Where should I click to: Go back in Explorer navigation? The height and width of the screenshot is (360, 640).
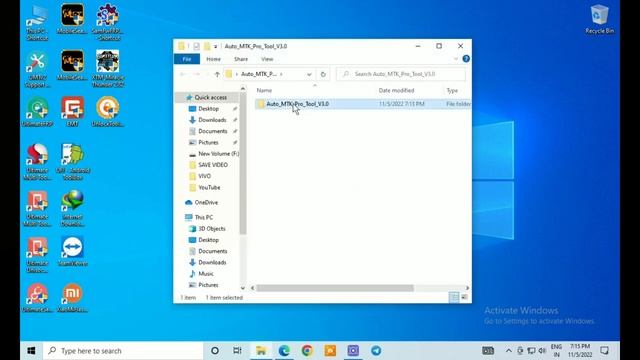(183, 74)
